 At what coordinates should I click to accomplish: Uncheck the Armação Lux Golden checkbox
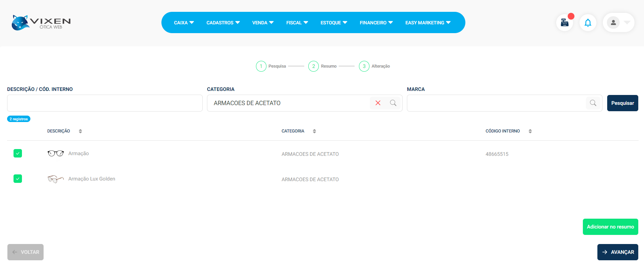[18, 179]
